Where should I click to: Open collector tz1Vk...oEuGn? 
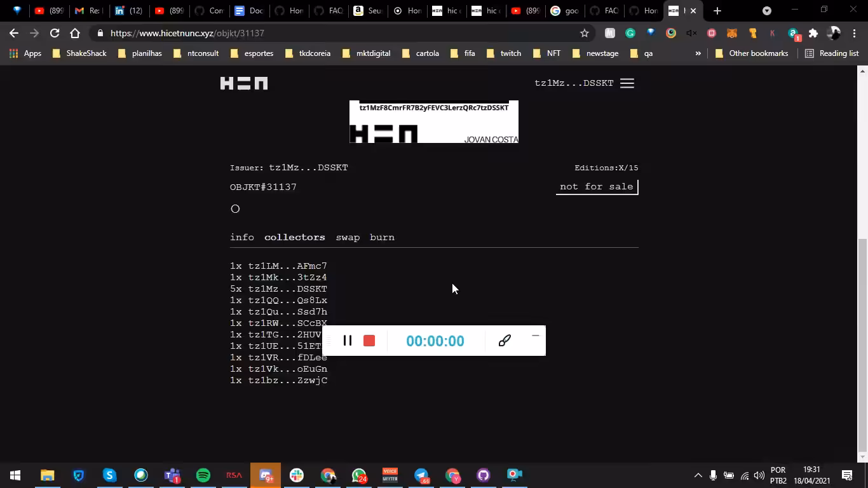click(288, 369)
